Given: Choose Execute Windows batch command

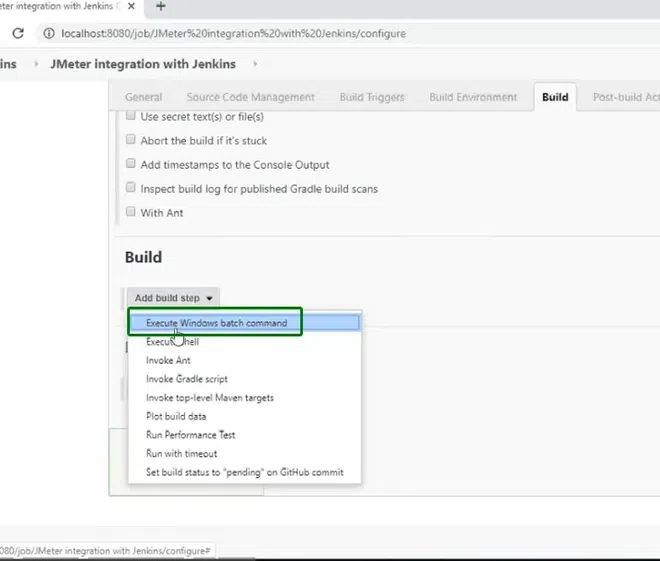Looking at the screenshot, I should (x=244, y=323).
